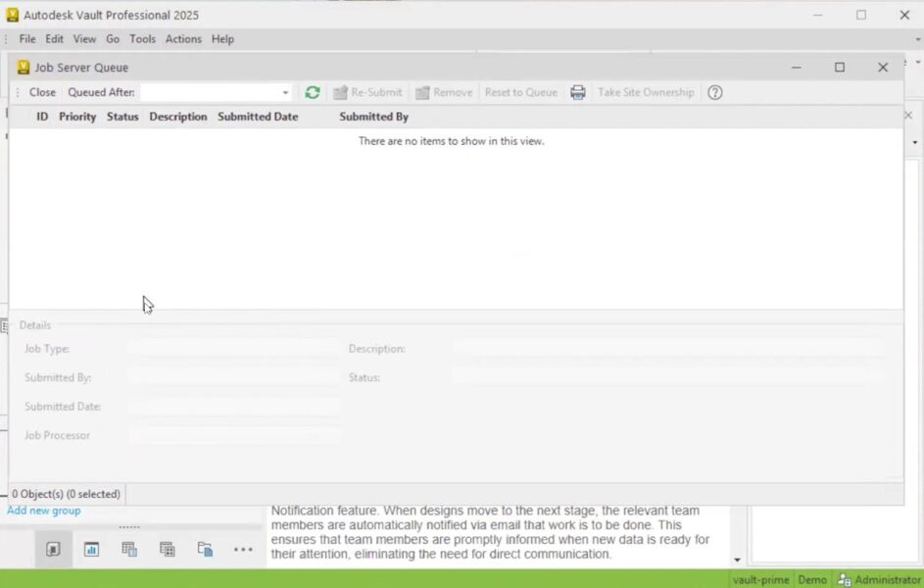Click the Add new group link

pos(43,510)
